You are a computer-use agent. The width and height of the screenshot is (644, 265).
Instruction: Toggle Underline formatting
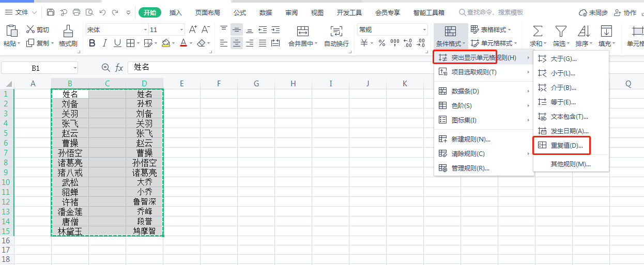(x=117, y=43)
